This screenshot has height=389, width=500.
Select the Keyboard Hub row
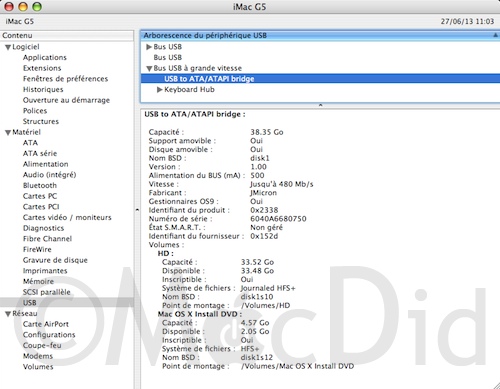[x=320, y=89]
